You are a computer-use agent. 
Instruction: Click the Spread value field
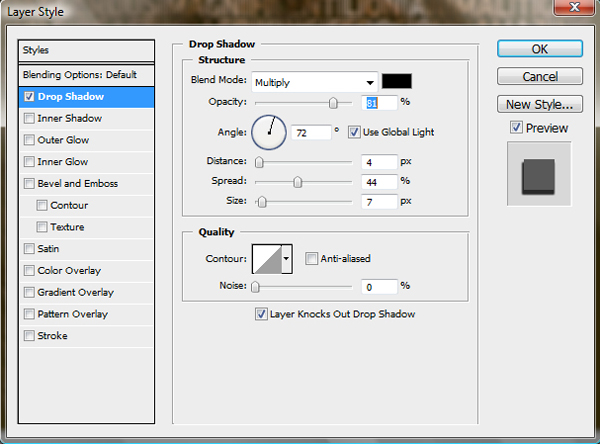(379, 182)
